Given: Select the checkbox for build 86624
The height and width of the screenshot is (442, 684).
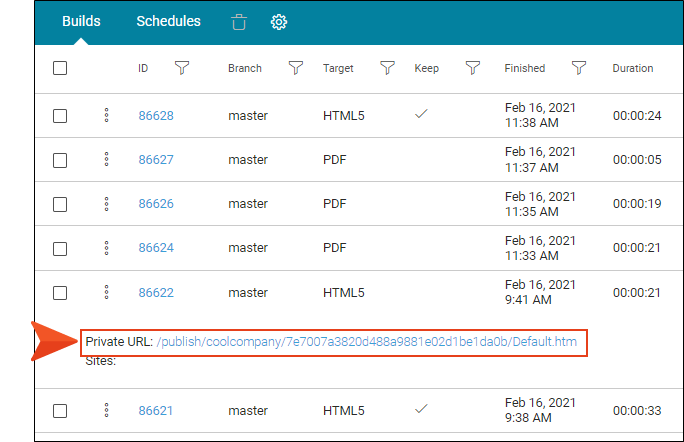Looking at the screenshot, I should (x=60, y=249).
